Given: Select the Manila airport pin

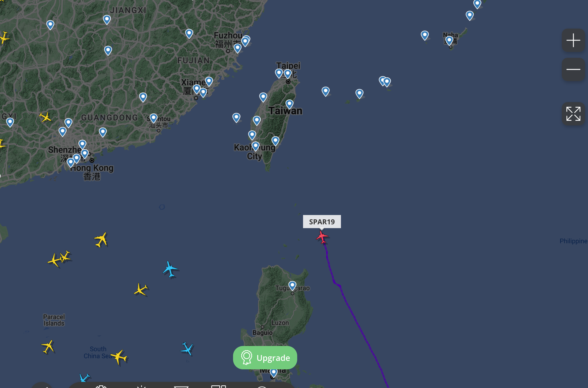Looking at the screenshot, I should (x=274, y=372).
